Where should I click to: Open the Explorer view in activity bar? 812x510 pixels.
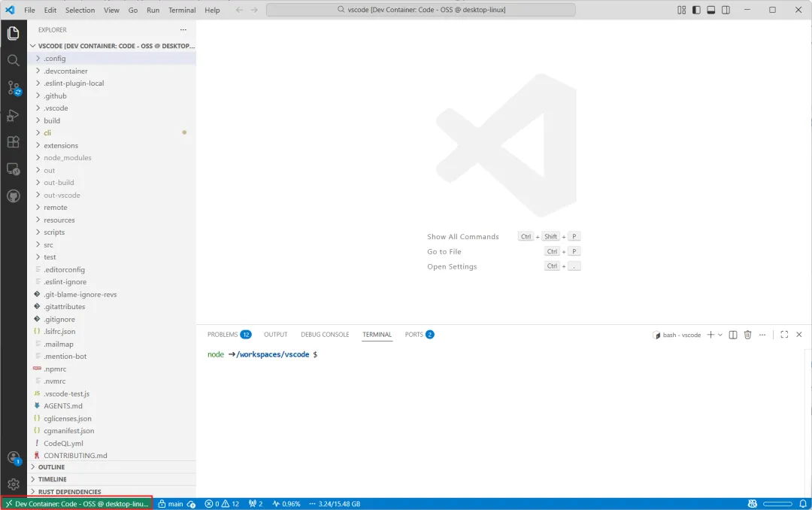[x=14, y=33]
